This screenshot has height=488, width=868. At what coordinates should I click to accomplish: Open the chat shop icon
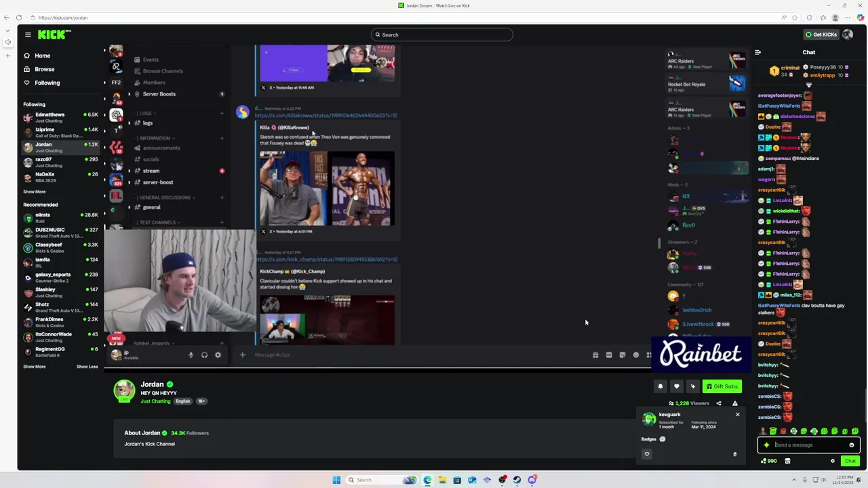click(787, 461)
